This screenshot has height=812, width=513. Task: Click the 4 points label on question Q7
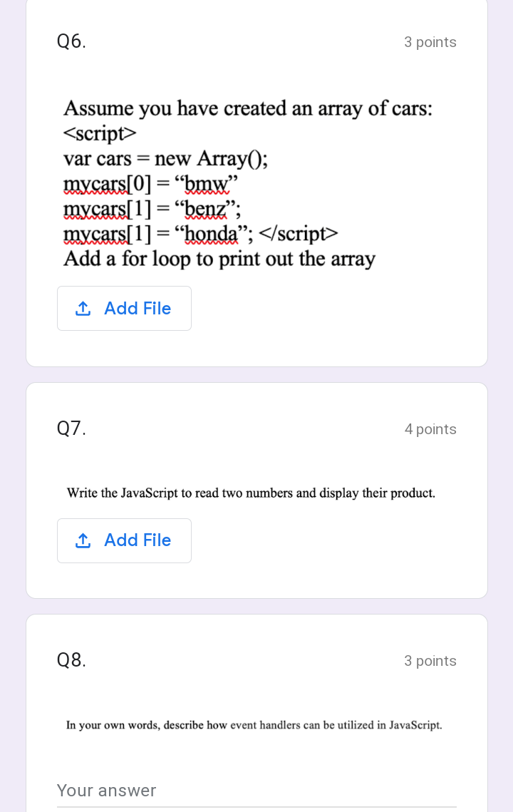click(430, 429)
